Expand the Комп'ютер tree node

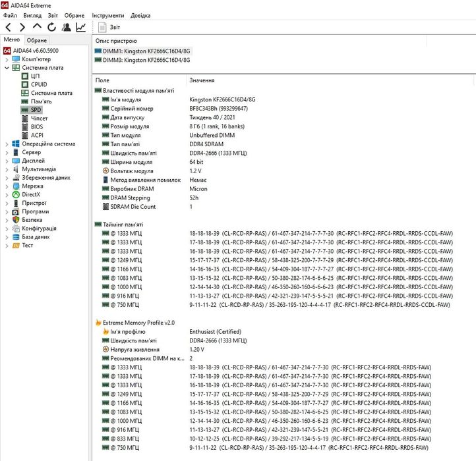coord(7,59)
